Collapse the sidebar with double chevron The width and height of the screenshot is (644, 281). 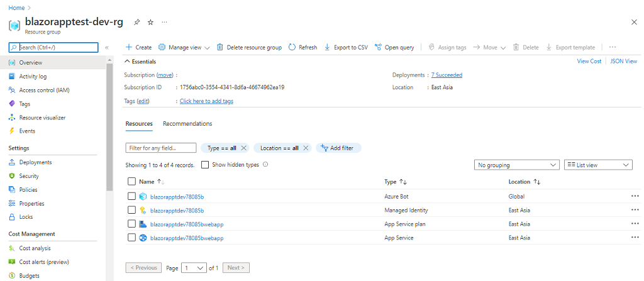pos(107,48)
